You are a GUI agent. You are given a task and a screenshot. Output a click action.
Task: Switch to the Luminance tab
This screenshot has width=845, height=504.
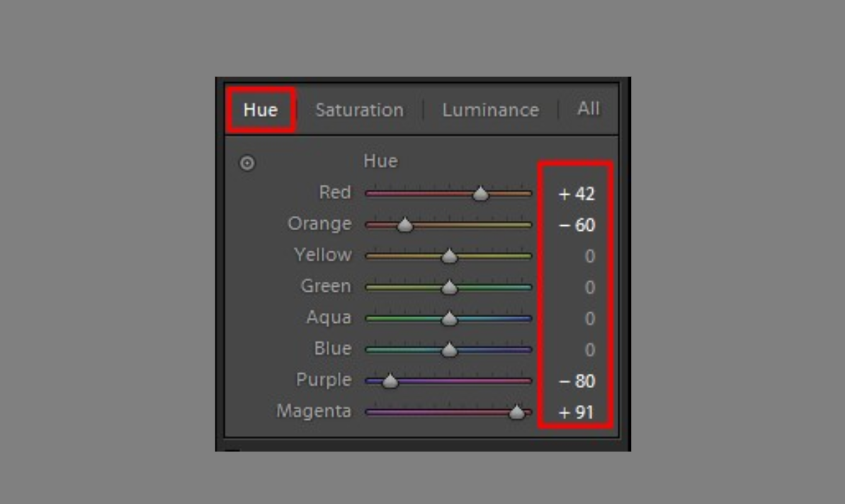pyautogui.click(x=490, y=110)
